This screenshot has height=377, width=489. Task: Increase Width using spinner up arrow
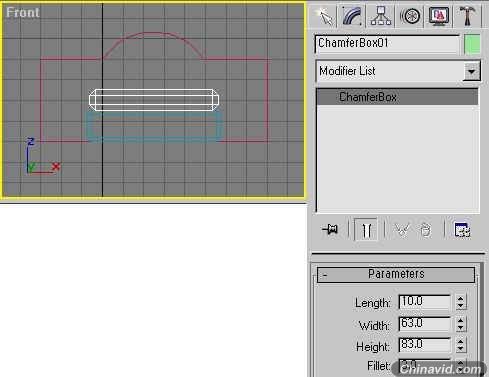(x=461, y=320)
